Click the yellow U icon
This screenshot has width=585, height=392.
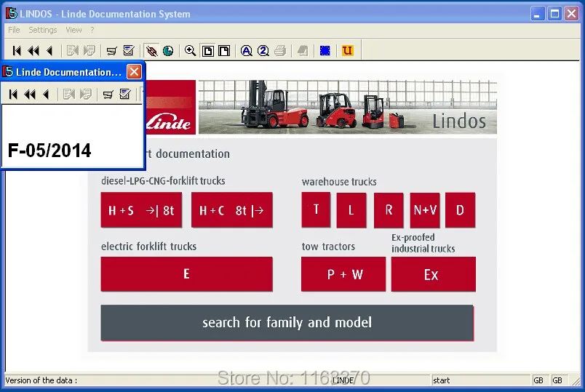(347, 50)
